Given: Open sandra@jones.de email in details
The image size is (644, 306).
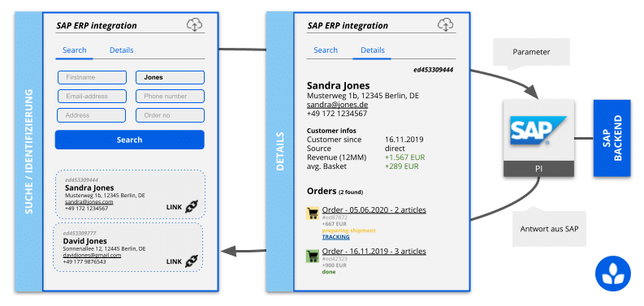Looking at the screenshot, I should (338, 105).
